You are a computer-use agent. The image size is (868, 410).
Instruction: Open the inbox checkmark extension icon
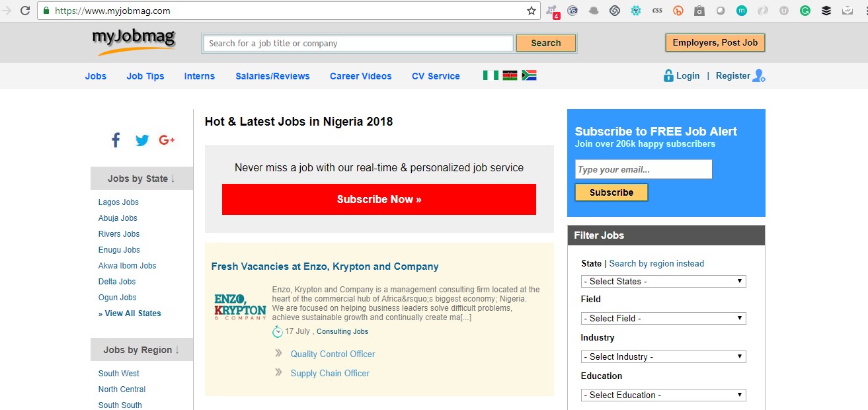click(848, 11)
